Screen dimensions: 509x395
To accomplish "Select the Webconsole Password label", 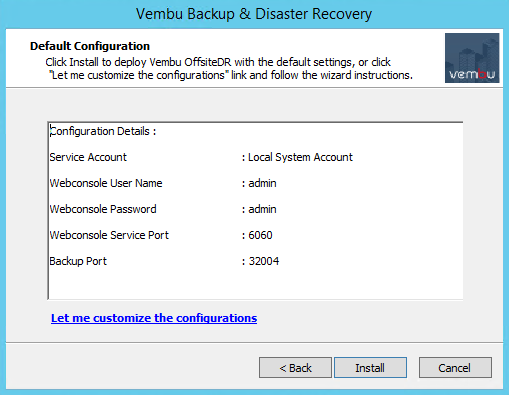I will click(x=103, y=209).
